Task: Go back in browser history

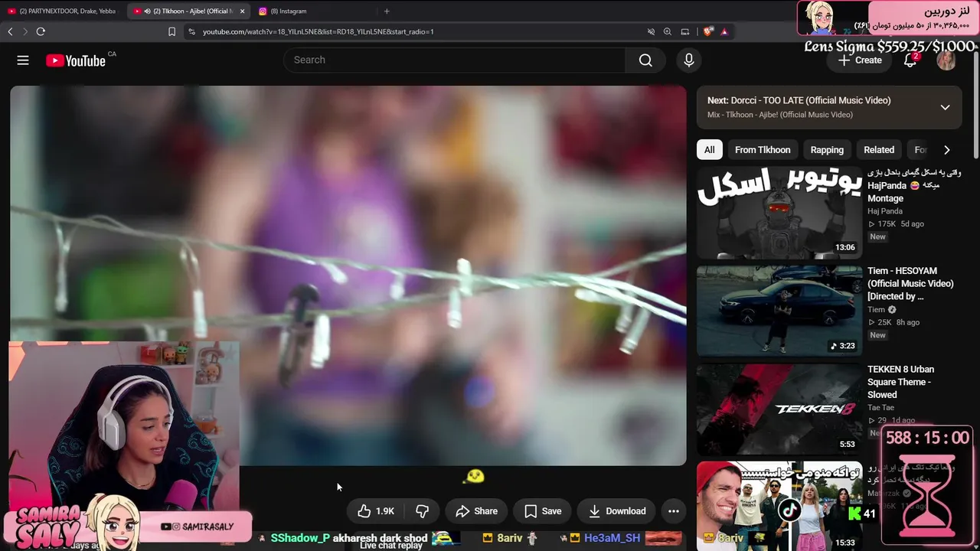Action: click(10, 31)
